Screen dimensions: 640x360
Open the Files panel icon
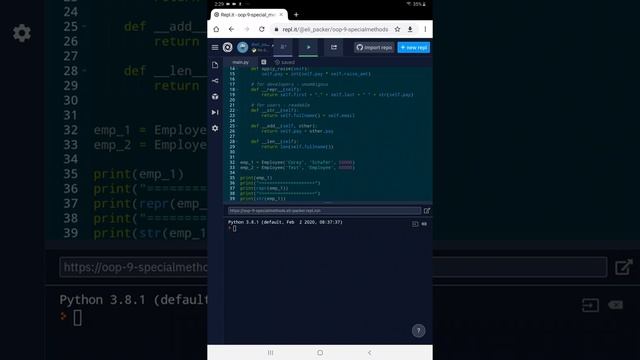pyautogui.click(x=215, y=65)
